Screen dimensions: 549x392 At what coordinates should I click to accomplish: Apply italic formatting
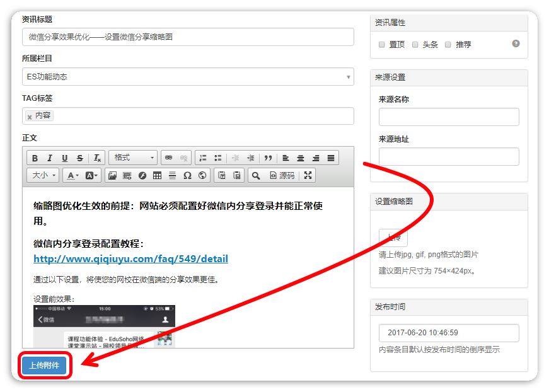tap(50, 158)
